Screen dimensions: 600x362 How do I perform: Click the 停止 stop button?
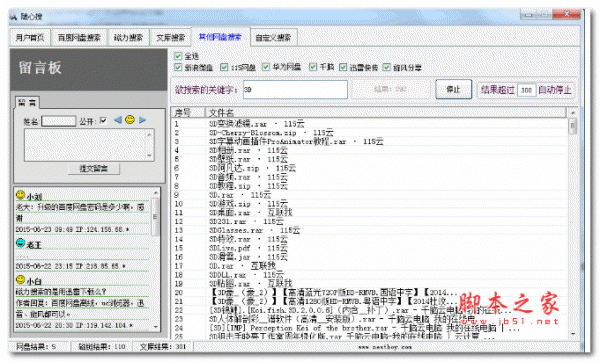click(453, 89)
